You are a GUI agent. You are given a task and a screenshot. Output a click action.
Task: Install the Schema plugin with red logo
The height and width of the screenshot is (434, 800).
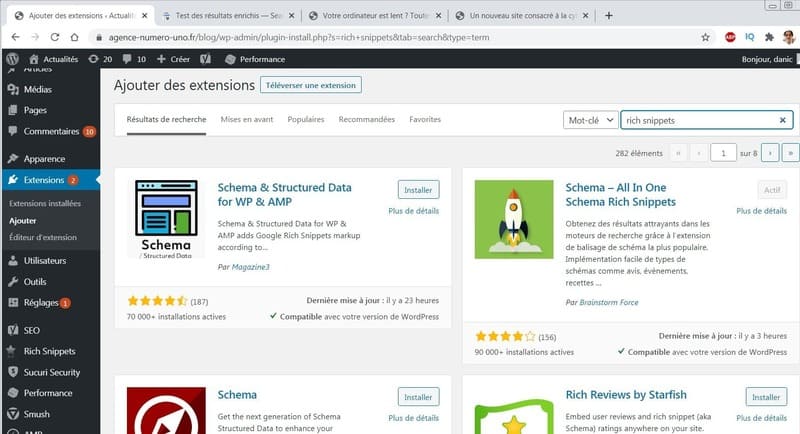tap(418, 397)
